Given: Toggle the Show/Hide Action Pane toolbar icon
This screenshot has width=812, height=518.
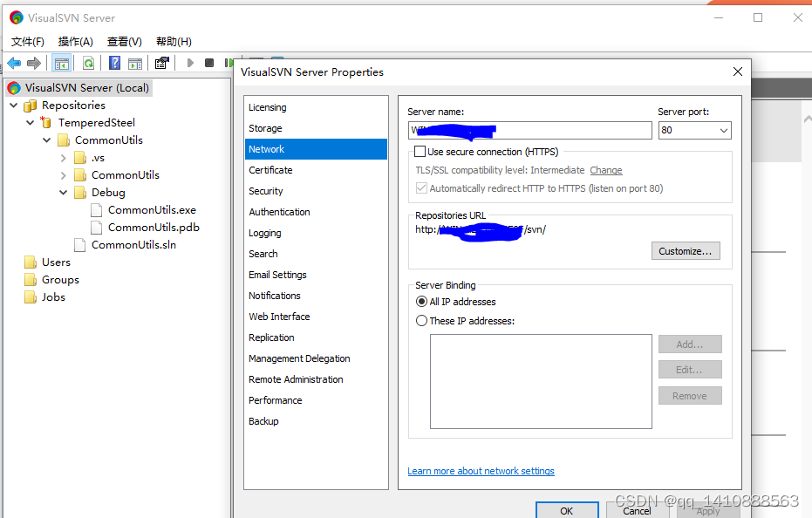Looking at the screenshot, I should coord(135,63).
